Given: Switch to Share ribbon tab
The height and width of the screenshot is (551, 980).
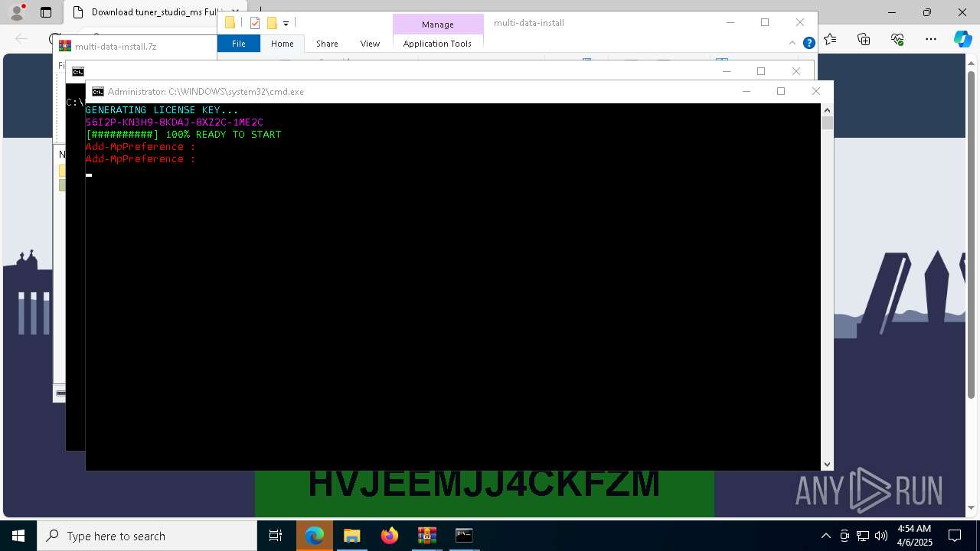Looking at the screenshot, I should [327, 44].
